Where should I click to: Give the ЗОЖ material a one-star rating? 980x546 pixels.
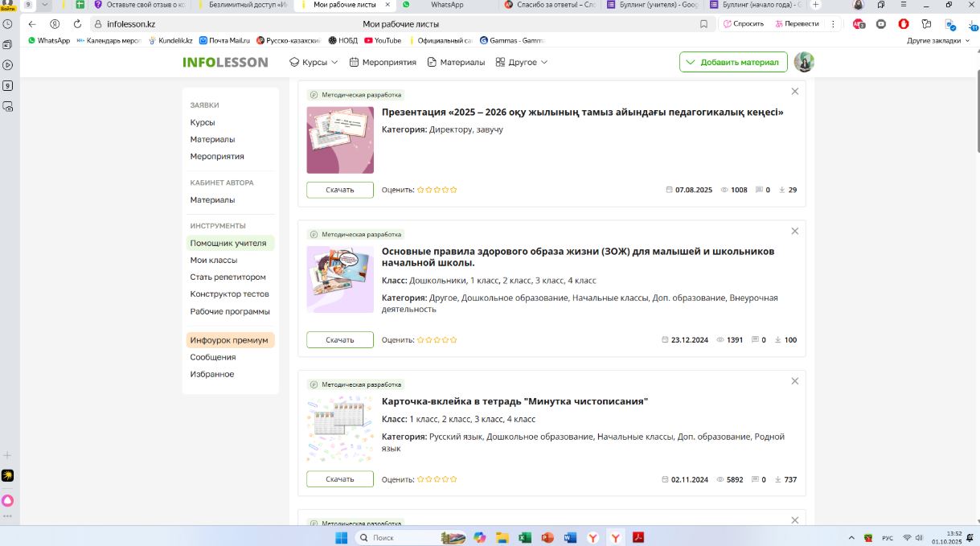click(420, 340)
